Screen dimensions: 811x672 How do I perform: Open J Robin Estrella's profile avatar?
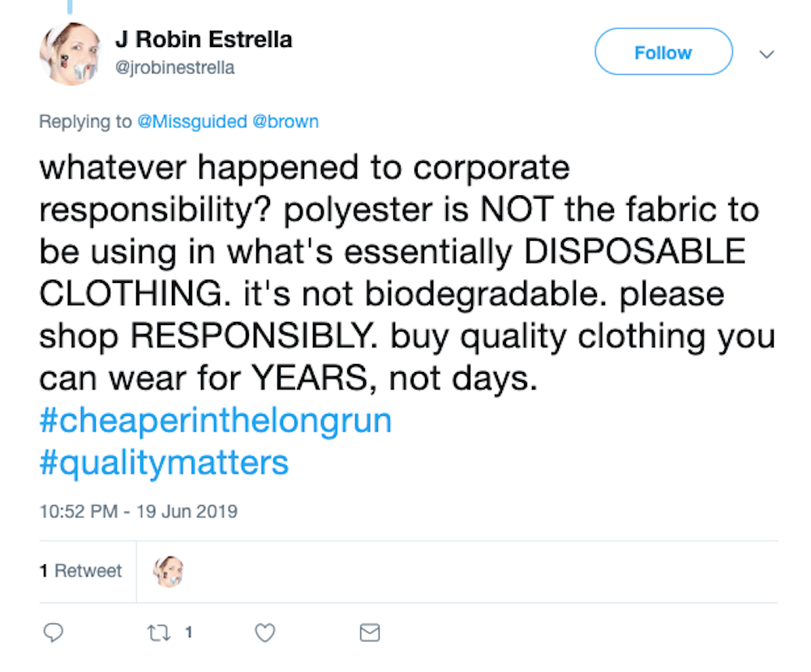coord(70,54)
